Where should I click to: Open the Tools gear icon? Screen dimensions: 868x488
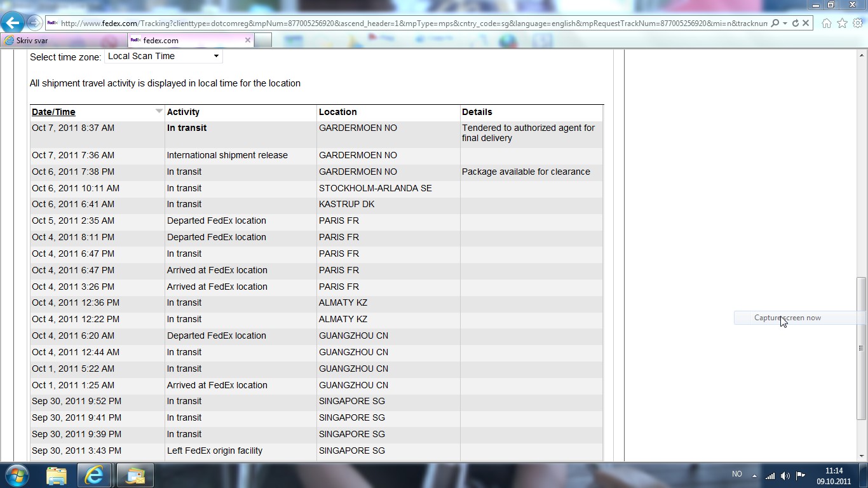pyautogui.click(x=857, y=23)
